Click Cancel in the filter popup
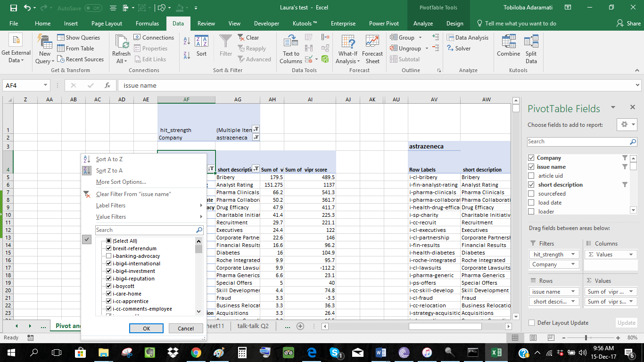 coord(186,329)
